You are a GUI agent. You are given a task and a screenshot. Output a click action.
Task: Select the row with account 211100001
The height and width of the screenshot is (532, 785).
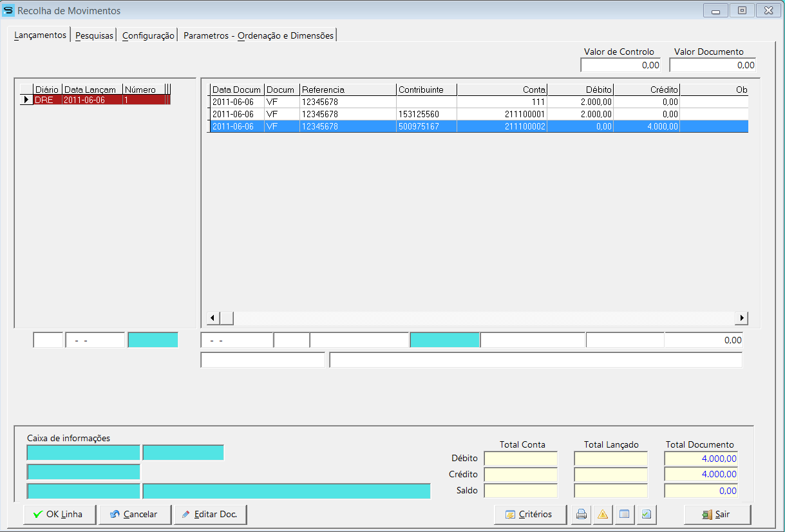479,114
